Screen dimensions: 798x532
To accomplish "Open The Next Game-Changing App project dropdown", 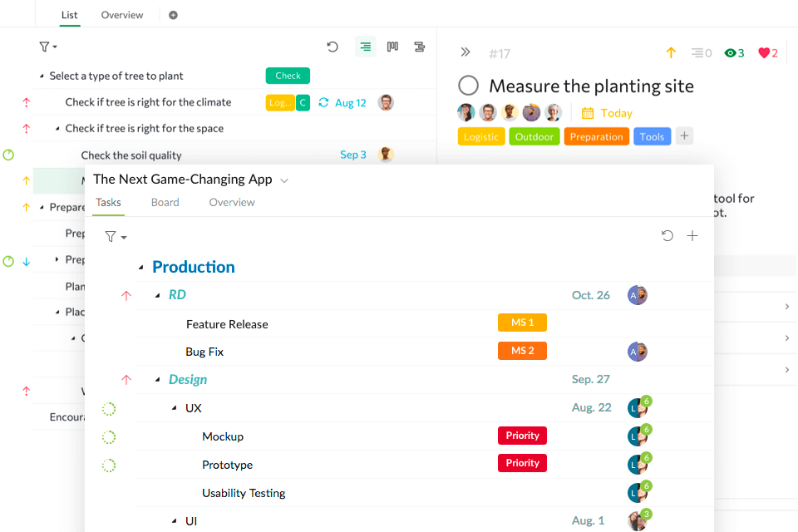I will click(284, 180).
